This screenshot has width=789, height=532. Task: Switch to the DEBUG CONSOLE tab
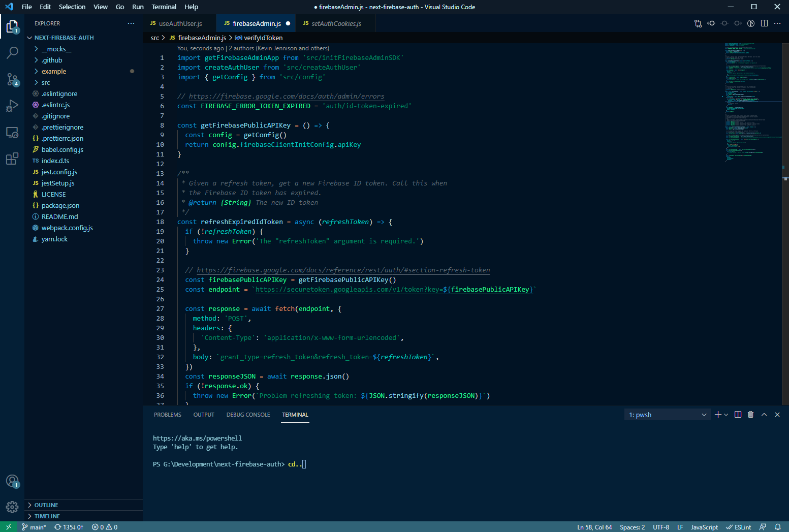click(x=248, y=415)
